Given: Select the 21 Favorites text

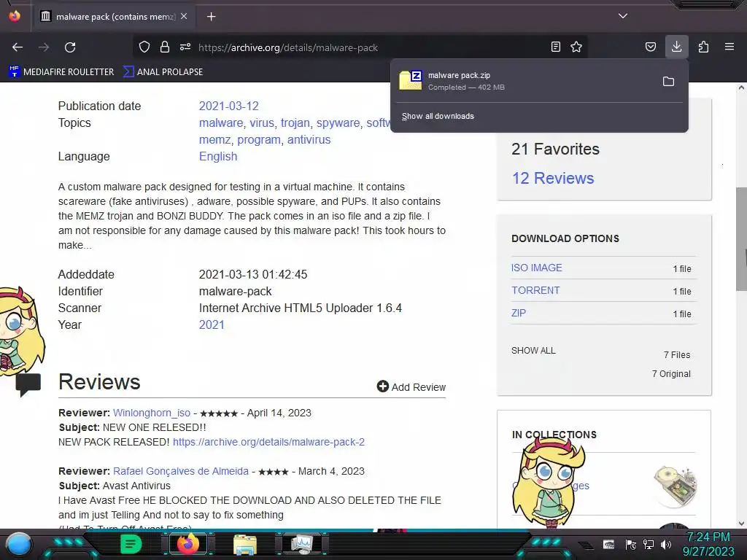Looking at the screenshot, I should [555, 149].
